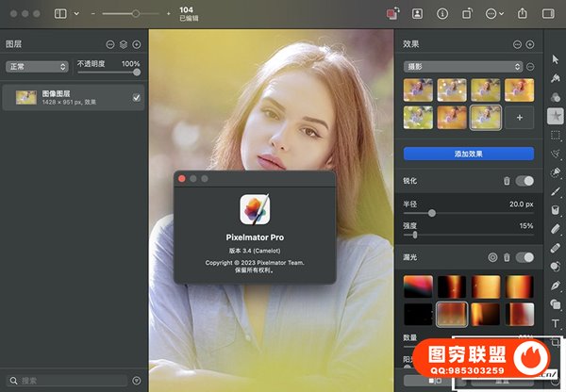Click the add preset plus tile
The width and height of the screenshot is (566, 392).
click(x=519, y=117)
